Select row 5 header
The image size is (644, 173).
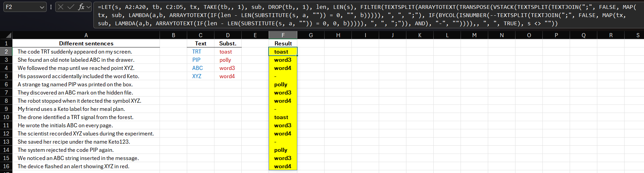click(x=6, y=76)
